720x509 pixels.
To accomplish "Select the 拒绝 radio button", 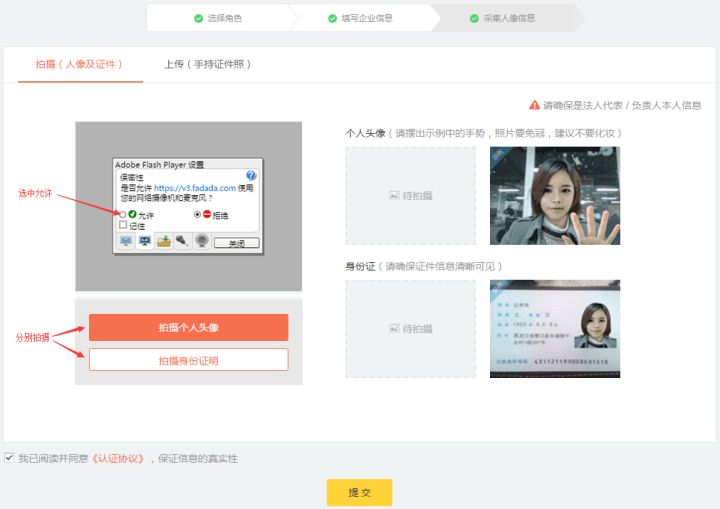I will tap(197, 215).
